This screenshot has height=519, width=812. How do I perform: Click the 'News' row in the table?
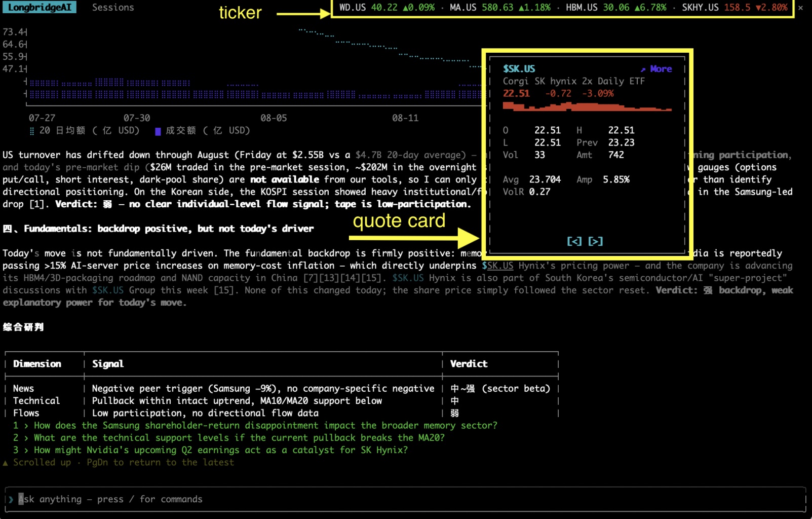click(x=282, y=389)
